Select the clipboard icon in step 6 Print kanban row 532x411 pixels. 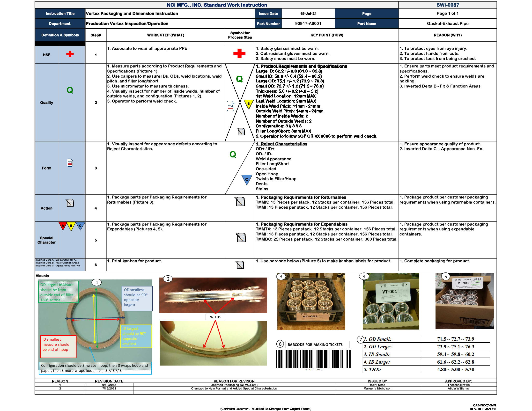coord(240,265)
